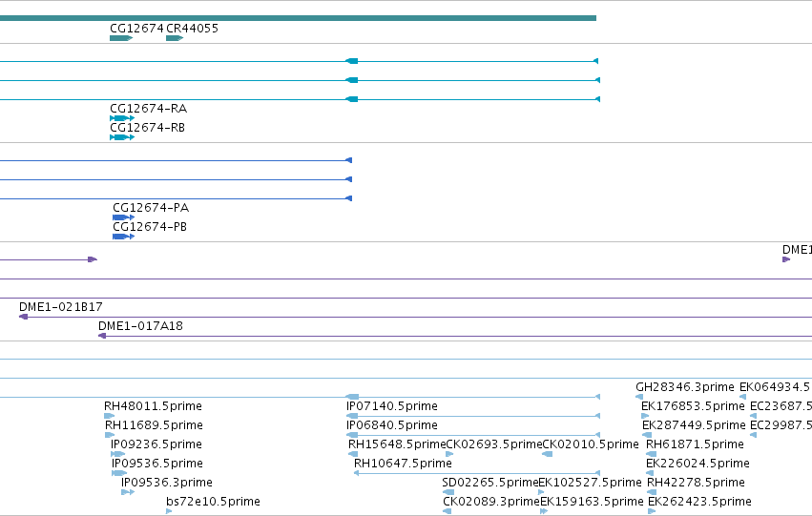Viewport: 812px width, 516px height.
Task: Select the CG12674-PA protein glyph
Action: pos(124,217)
